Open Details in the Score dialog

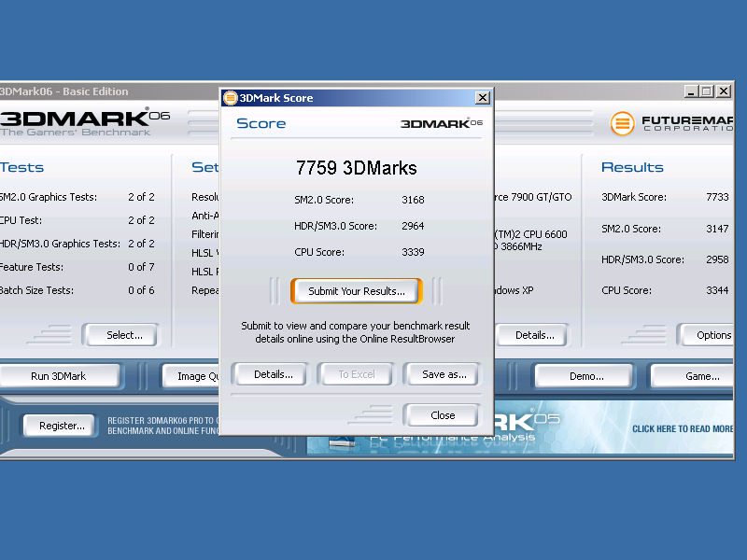pyautogui.click(x=273, y=374)
